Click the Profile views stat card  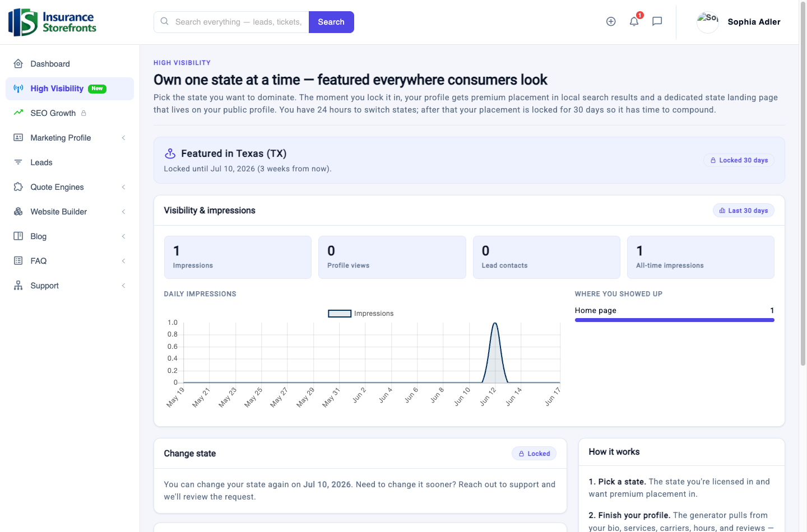tap(392, 257)
